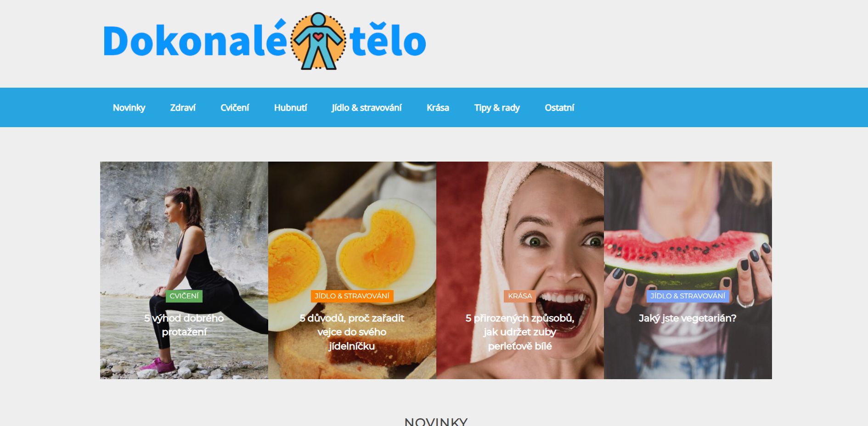Click the body figure icon in the logo

[x=318, y=41]
